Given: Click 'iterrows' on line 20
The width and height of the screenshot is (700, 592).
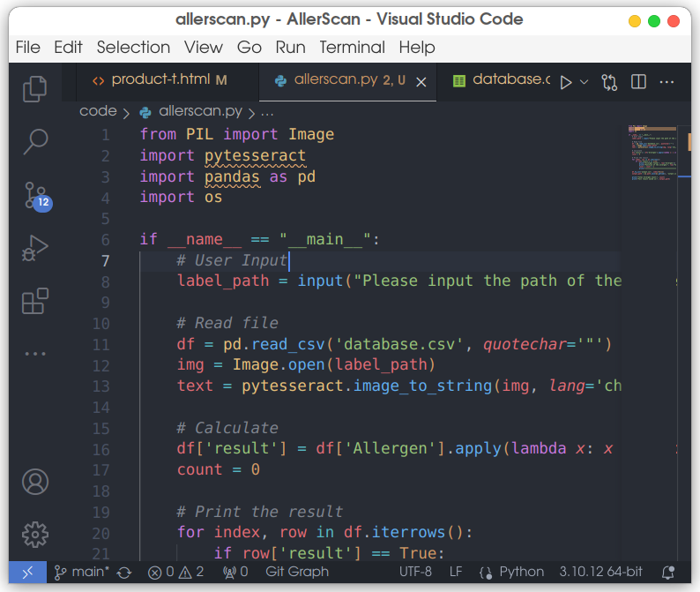Looking at the screenshot, I should pyautogui.click(x=408, y=533).
